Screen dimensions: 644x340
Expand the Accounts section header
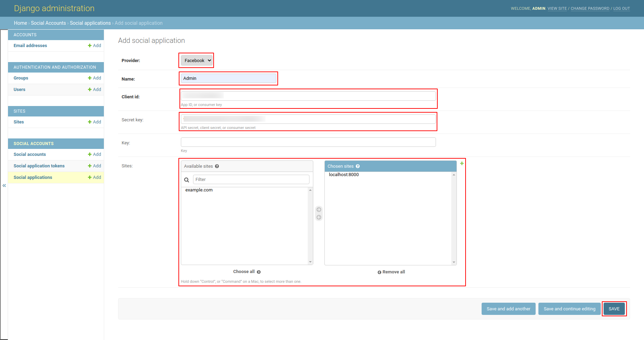[56, 35]
